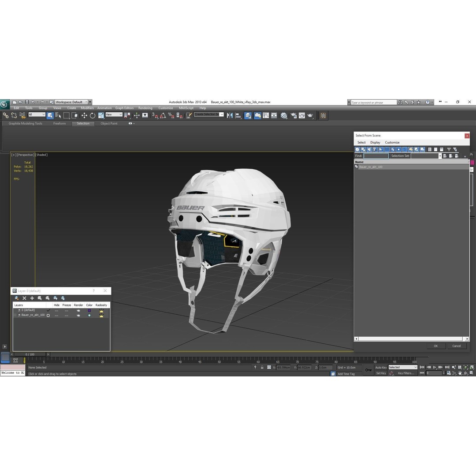Open Render Setup icon

[294, 115]
